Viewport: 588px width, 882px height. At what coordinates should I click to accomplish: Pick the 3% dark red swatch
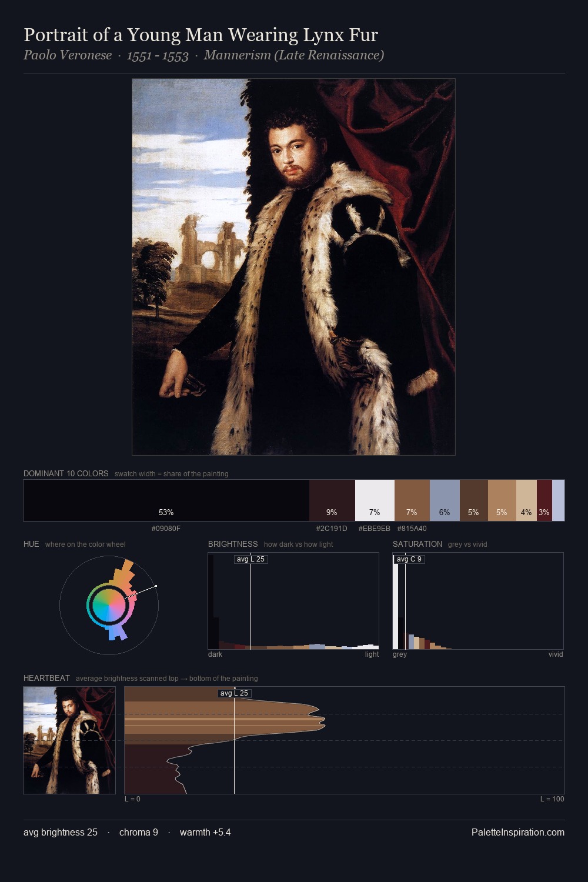click(x=544, y=500)
